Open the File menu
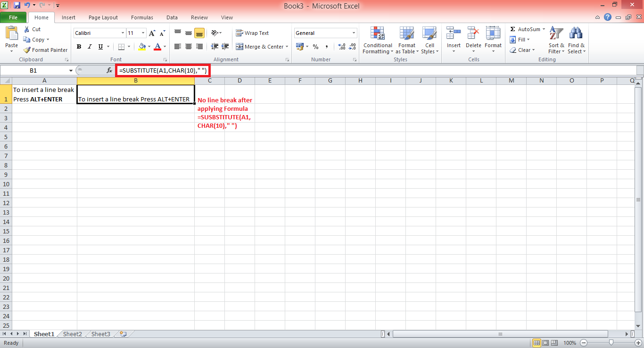This screenshot has width=644, height=348. (x=13, y=17)
